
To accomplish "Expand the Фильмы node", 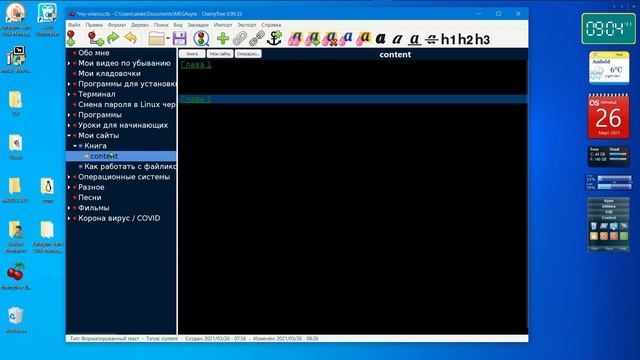I will 69,208.
